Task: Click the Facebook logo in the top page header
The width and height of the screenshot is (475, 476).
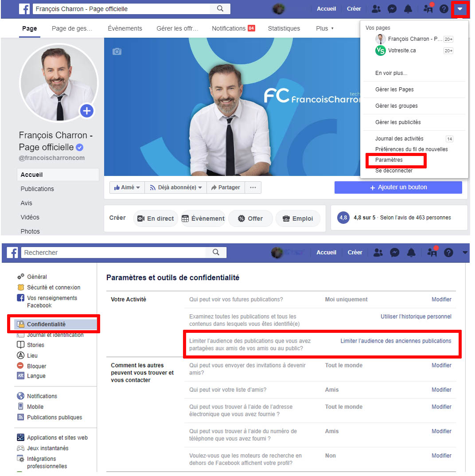Action: [x=24, y=9]
